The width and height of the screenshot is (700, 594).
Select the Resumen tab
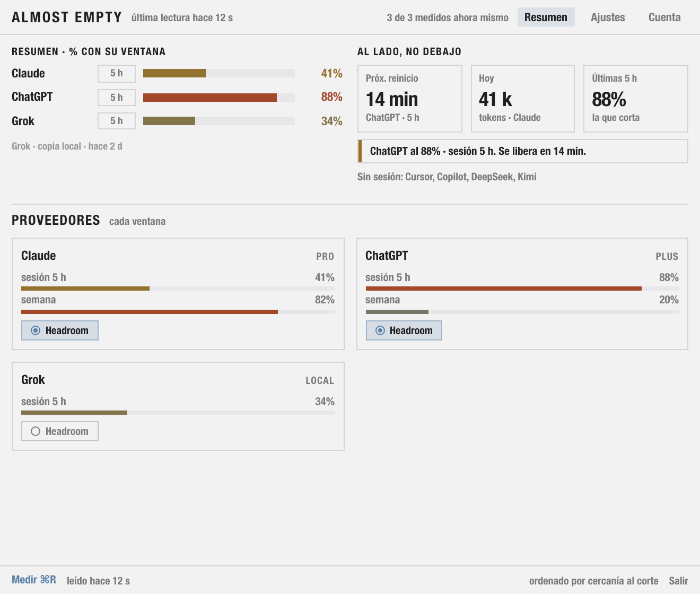[x=546, y=17]
